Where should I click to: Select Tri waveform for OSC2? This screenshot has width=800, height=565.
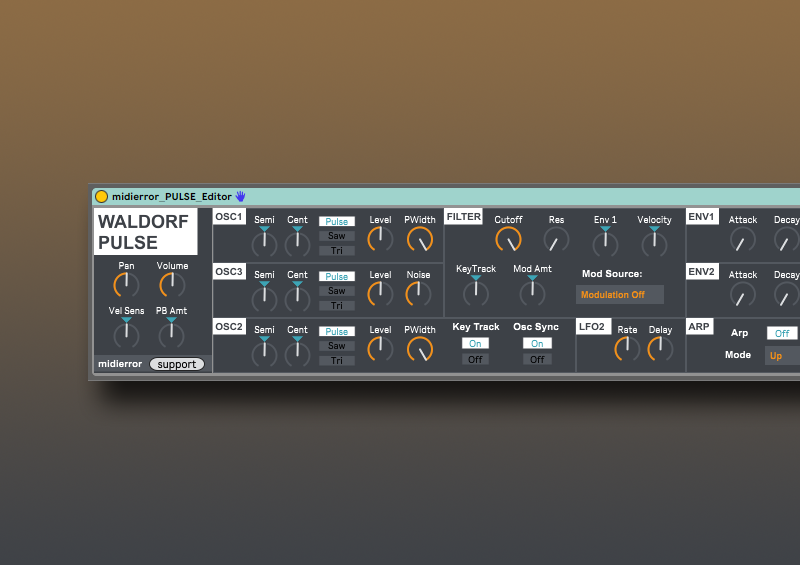pyautogui.click(x=337, y=360)
